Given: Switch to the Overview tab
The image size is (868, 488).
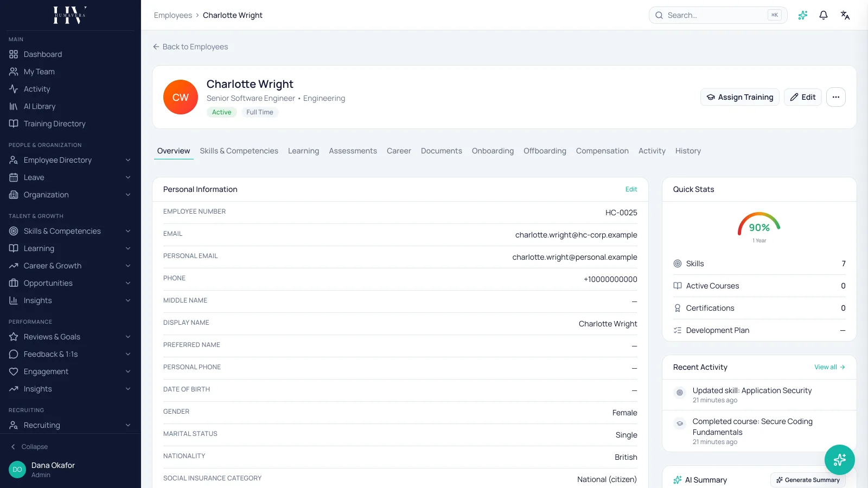Looking at the screenshot, I should (x=174, y=151).
